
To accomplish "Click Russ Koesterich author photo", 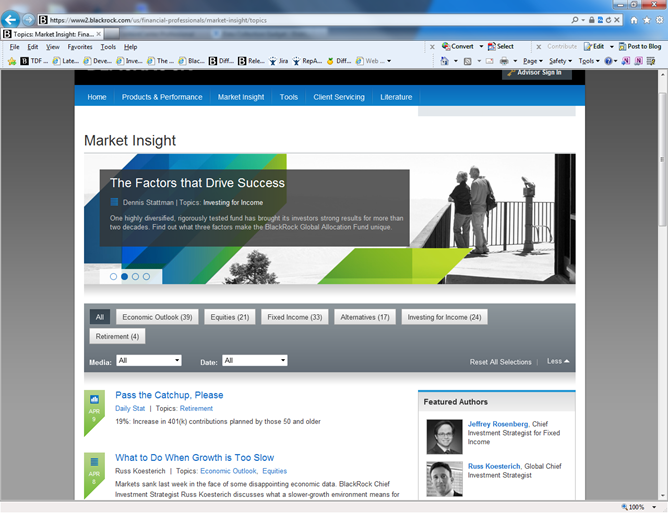I will tap(444, 479).
